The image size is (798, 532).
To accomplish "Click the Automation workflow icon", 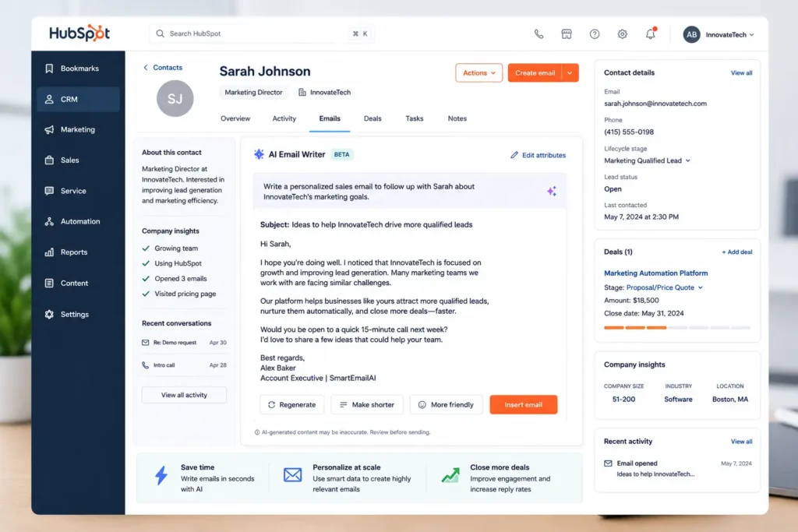I will pos(49,221).
